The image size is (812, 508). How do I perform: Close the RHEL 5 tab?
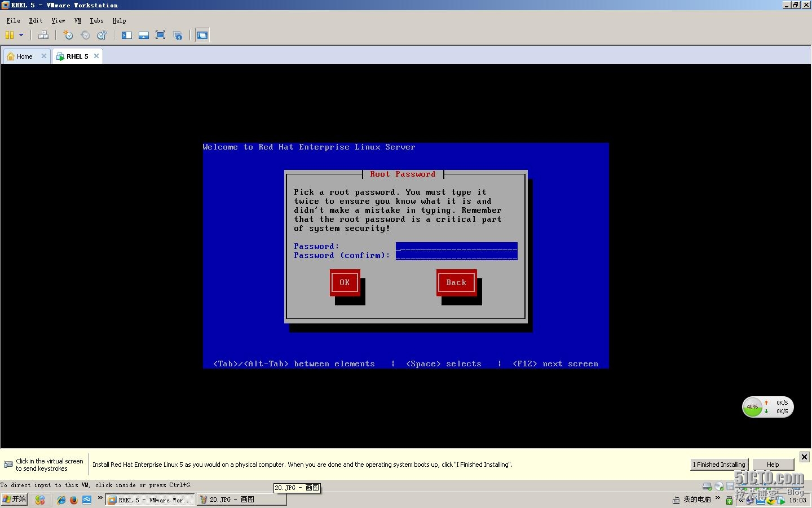click(96, 56)
